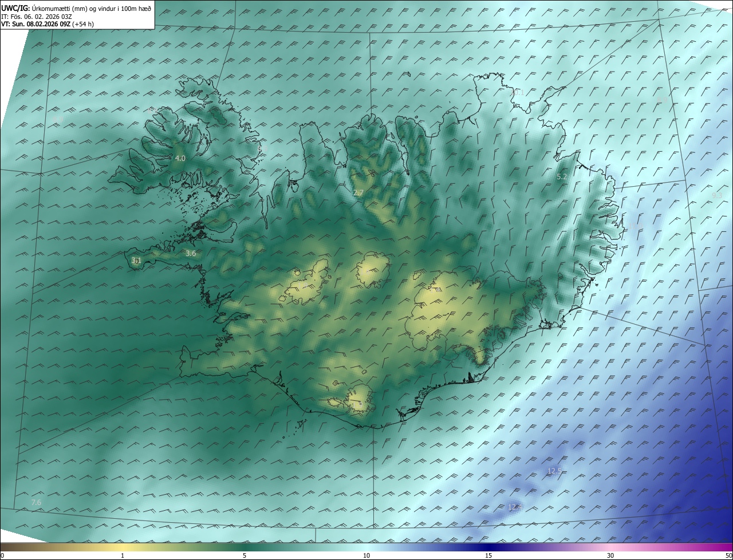Click the color scale tick labelled 30
This screenshot has height=560, width=733.
point(610,555)
